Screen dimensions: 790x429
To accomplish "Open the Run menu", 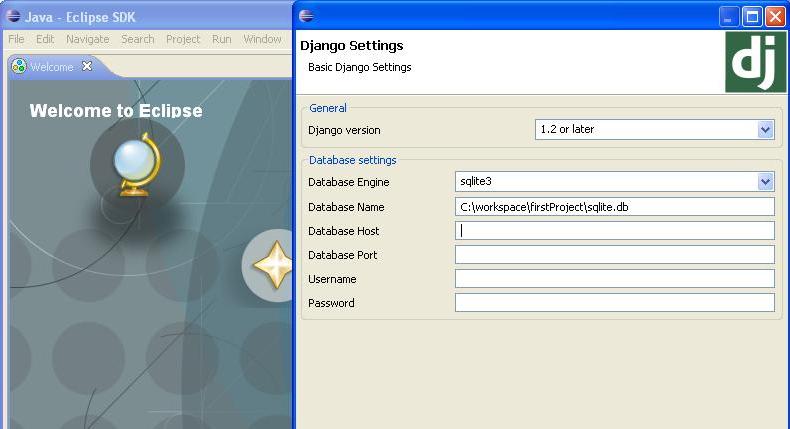I will pos(221,39).
